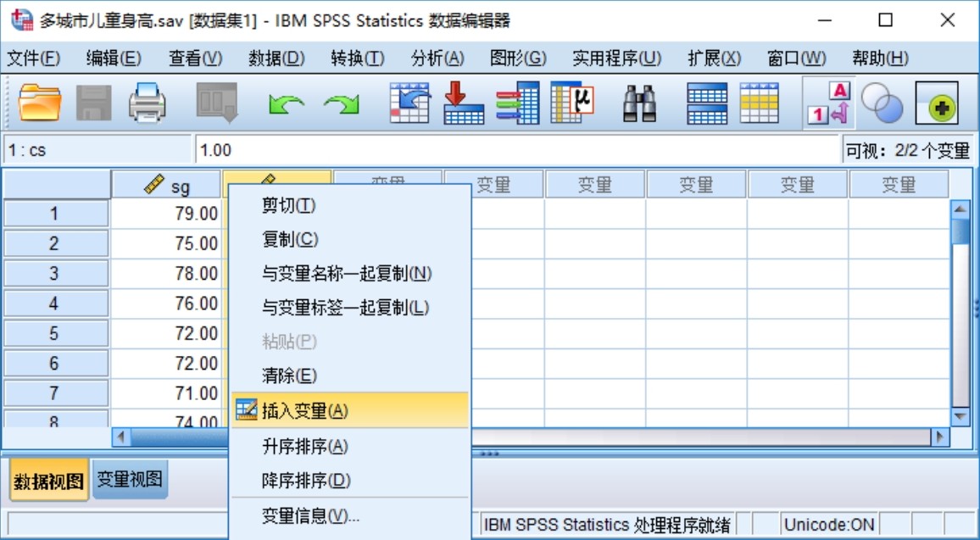This screenshot has height=540, width=980.
Task: Click the cell editor field showing 1.00
Action: [x=517, y=150]
